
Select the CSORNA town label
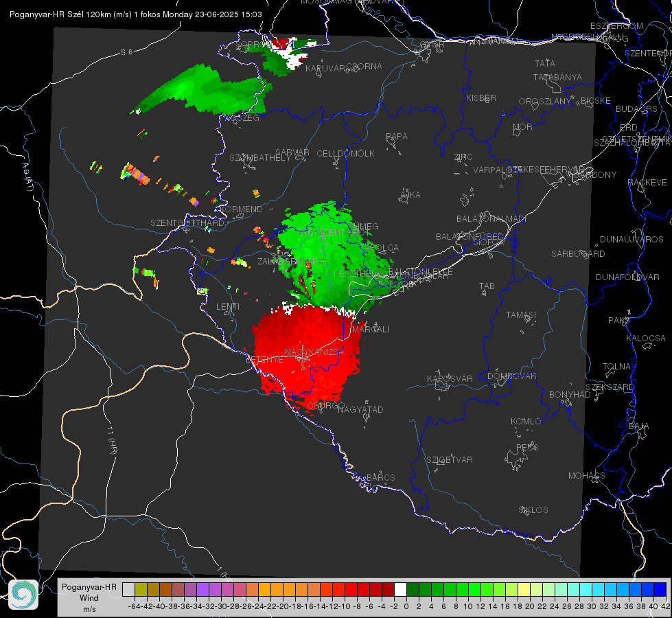pyautogui.click(x=364, y=67)
